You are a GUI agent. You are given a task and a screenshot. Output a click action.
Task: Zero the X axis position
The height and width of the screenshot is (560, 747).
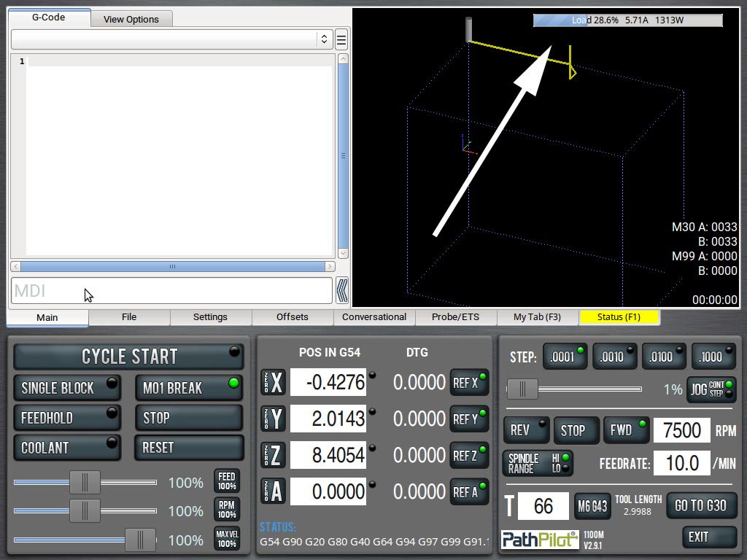pyautogui.click(x=273, y=382)
